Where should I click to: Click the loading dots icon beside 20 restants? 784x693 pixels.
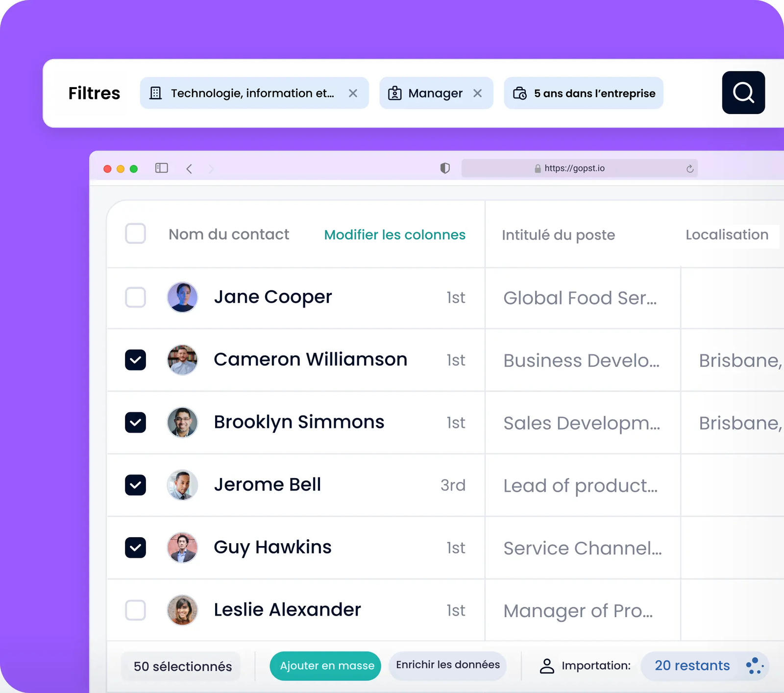[x=754, y=666]
